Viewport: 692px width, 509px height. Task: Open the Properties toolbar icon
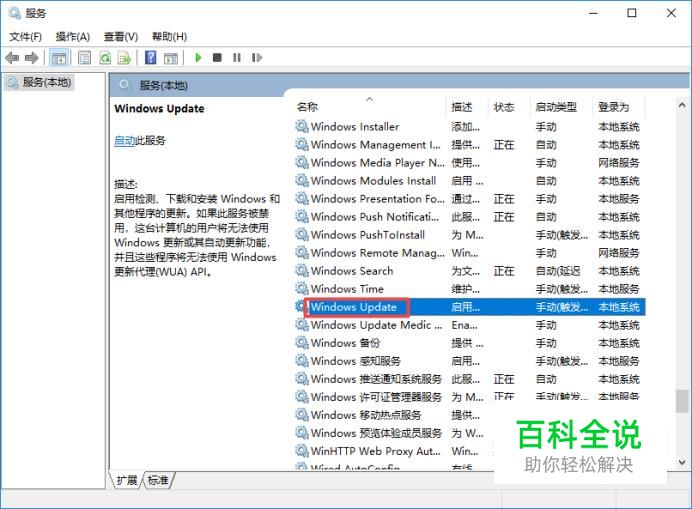click(84, 58)
